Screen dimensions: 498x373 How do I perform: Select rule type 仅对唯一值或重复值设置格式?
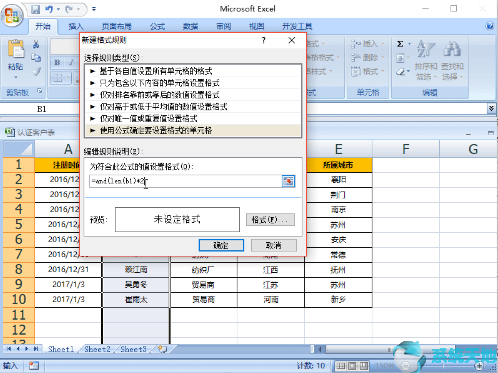coord(193,118)
